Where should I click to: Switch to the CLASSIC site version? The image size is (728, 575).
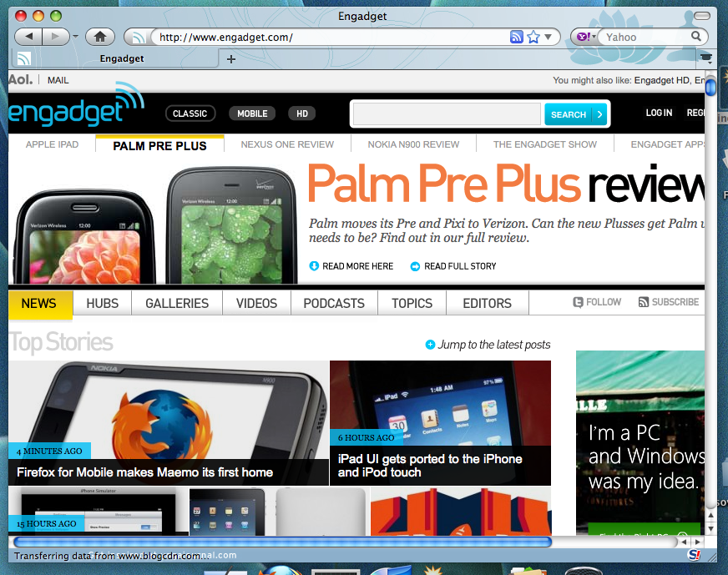pyautogui.click(x=190, y=113)
